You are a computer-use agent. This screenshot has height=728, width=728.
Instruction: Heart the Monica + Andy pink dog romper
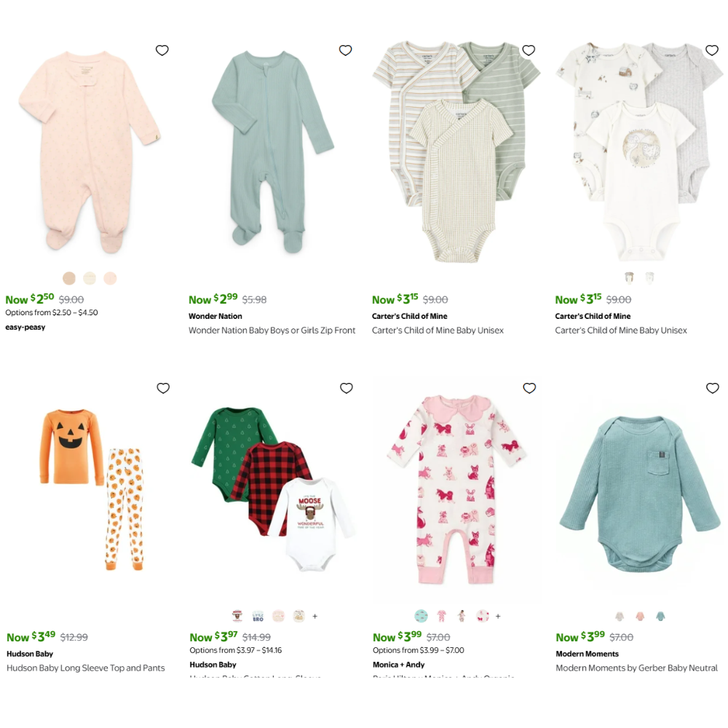(x=529, y=388)
